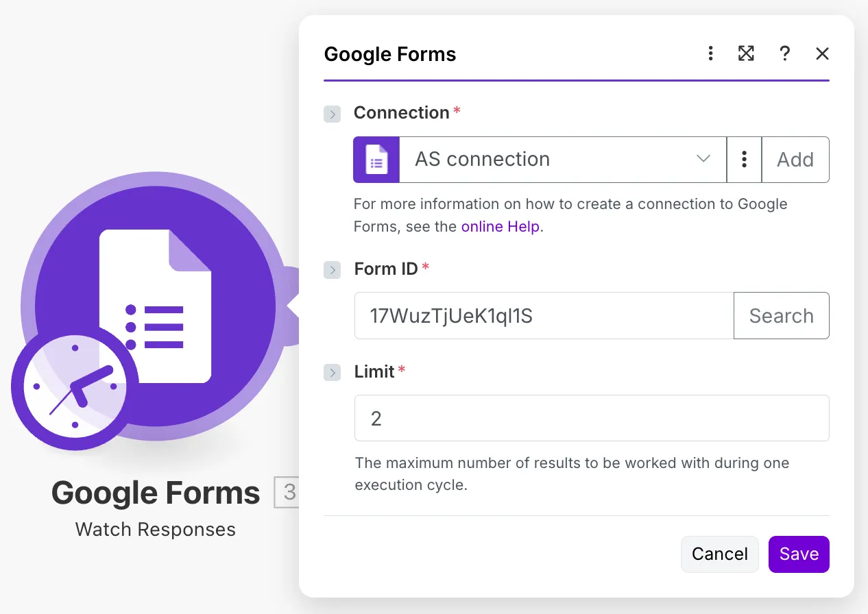Select the Google Forms module on canvas

155,307
